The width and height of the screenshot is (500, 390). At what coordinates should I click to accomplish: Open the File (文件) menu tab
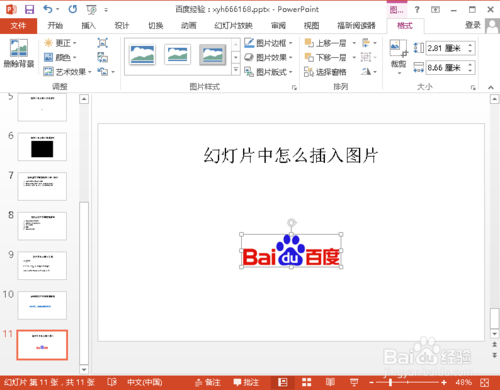pyautogui.click(x=18, y=25)
